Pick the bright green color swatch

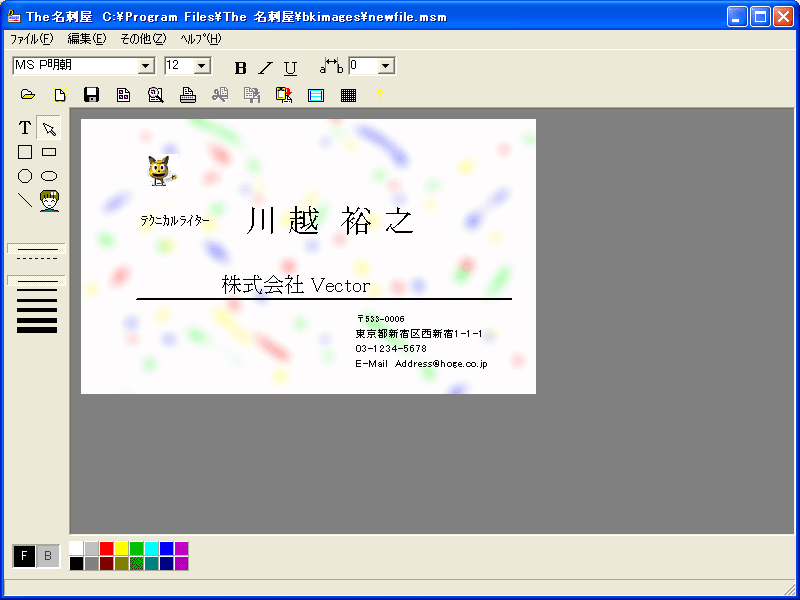point(136,548)
